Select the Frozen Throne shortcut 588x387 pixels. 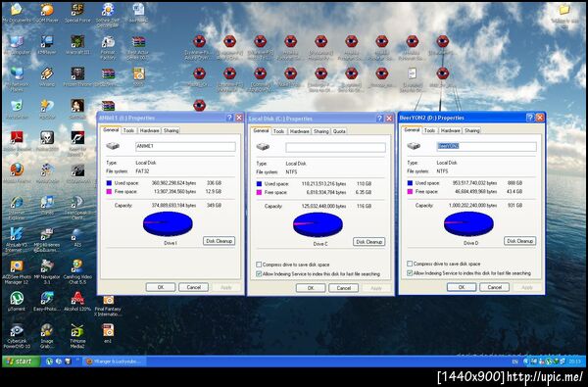(x=77, y=76)
